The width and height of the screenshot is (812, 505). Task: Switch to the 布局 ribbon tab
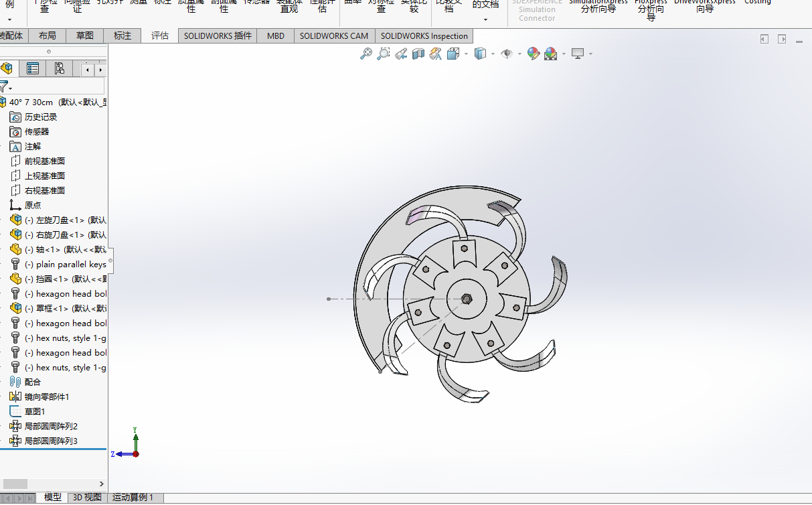pyautogui.click(x=48, y=36)
